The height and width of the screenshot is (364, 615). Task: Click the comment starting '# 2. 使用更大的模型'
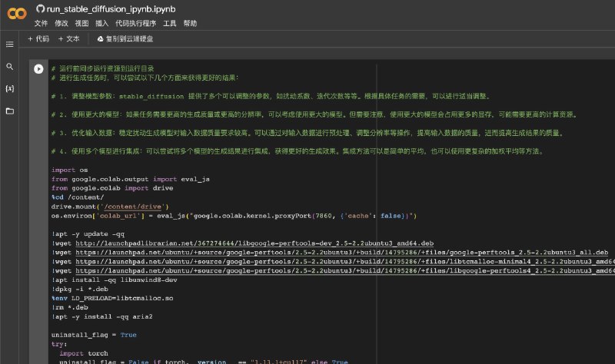click(315, 114)
